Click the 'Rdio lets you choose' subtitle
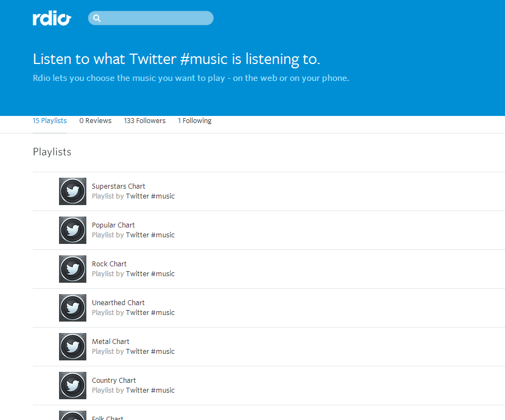505x420 pixels. 191,78
